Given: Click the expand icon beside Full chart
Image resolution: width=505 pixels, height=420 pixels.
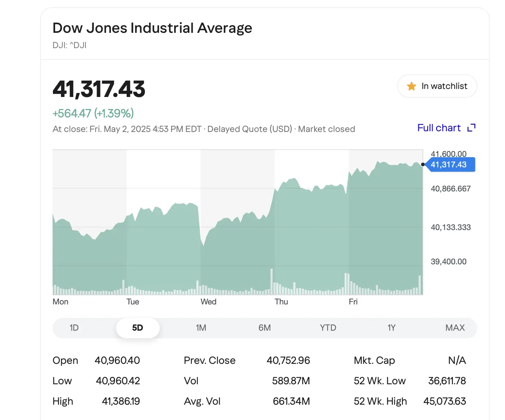Looking at the screenshot, I should [x=471, y=128].
